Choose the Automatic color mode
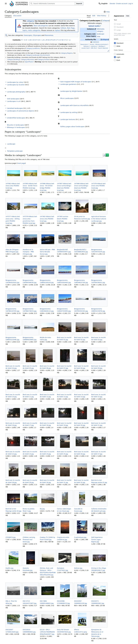Screen dimensions: 138x644 [115, 54]
